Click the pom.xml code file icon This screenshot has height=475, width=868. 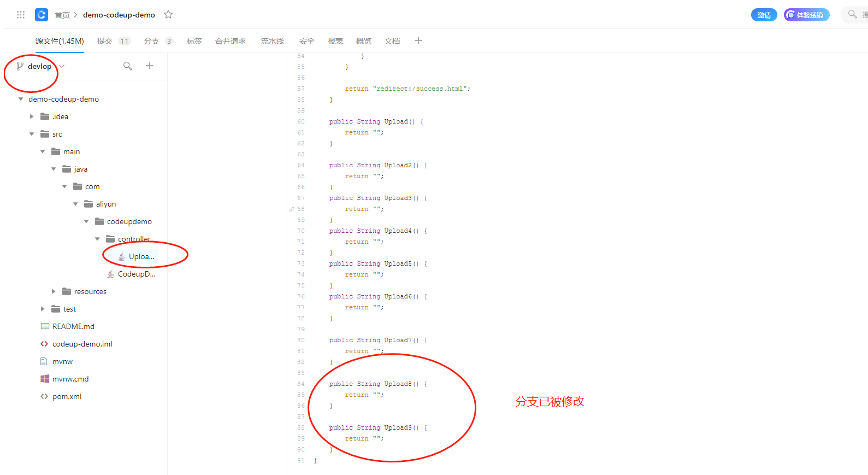pos(44,396)
